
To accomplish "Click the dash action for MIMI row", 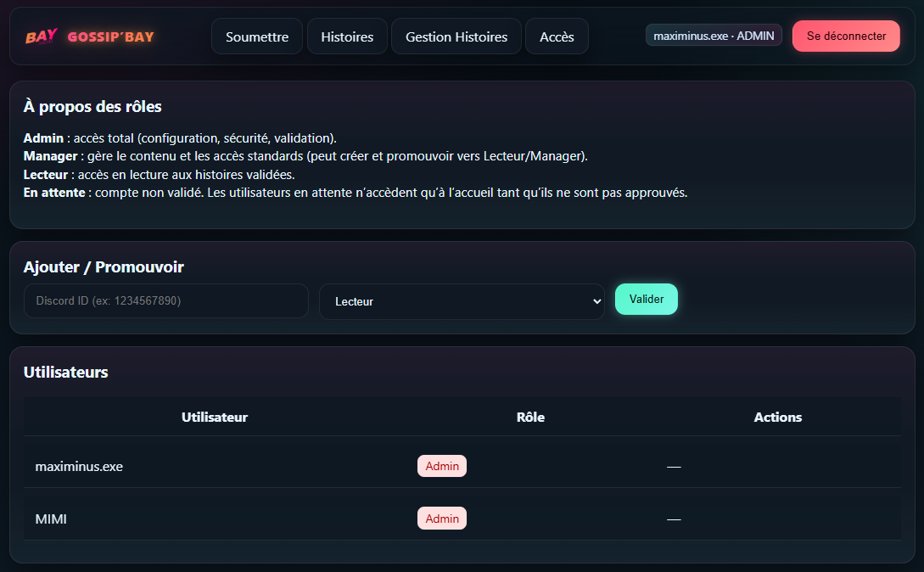I will coord(673,518).
